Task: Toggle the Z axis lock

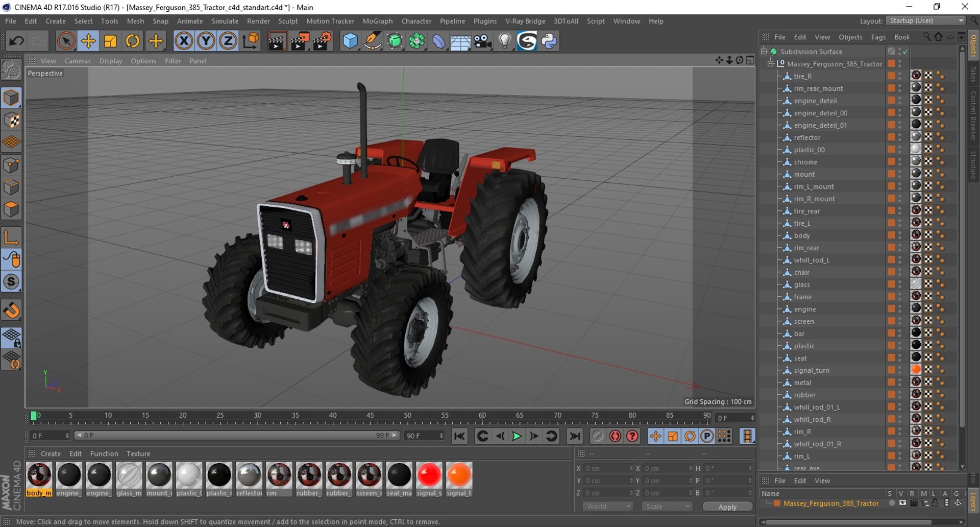Action: pyautogui.click(x=228, y=41)
